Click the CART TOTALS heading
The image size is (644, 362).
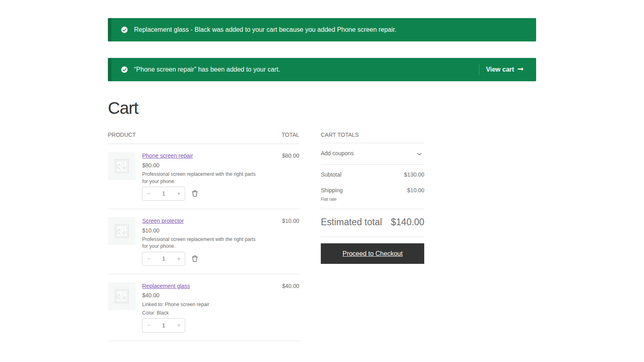340,135
